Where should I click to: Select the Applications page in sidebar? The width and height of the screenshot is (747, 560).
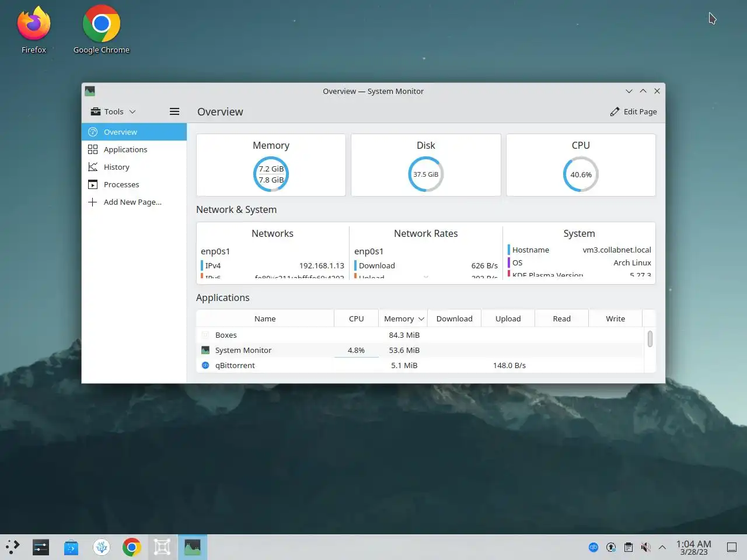[134, 149]
